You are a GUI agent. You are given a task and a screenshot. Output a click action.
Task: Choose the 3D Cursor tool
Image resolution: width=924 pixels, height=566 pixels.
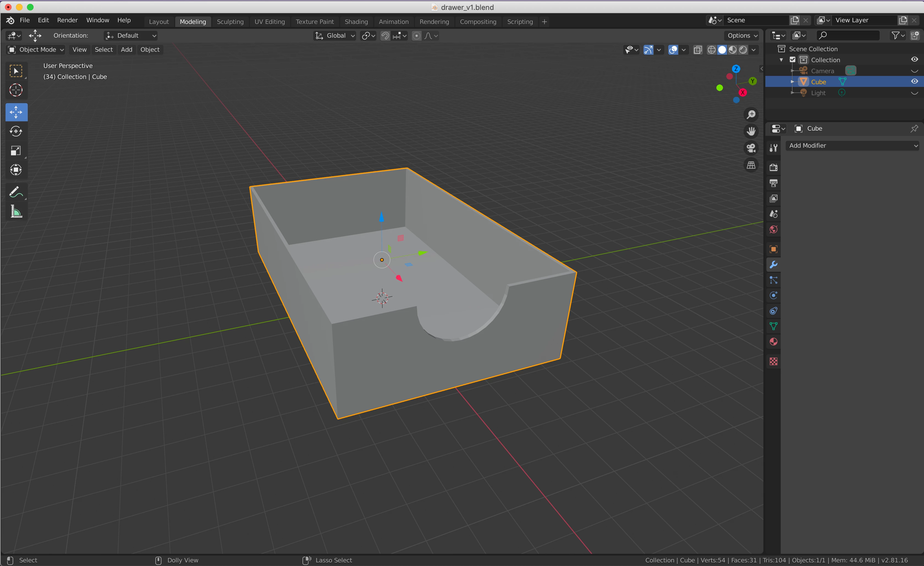click(x=16, y=90)
